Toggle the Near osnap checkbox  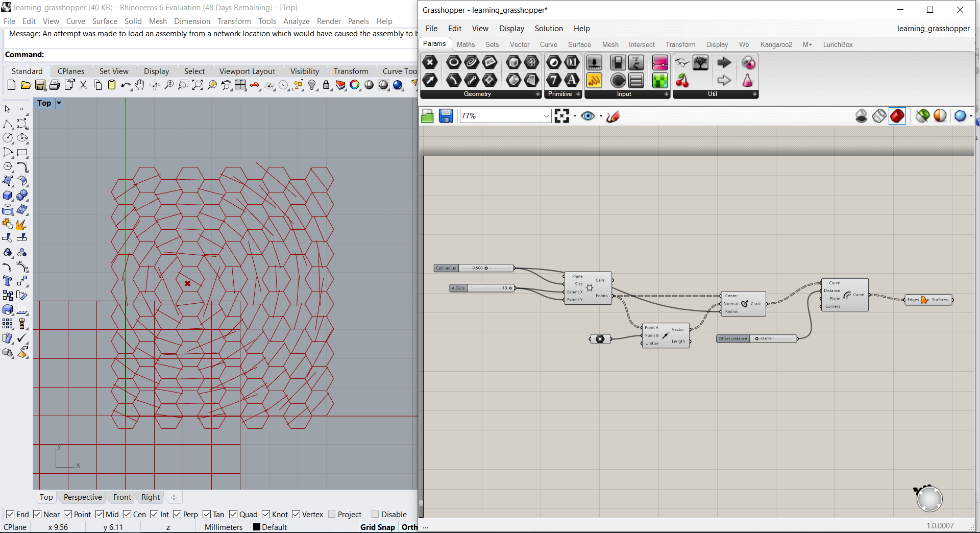pyautogui.click(x=37, y=514)
